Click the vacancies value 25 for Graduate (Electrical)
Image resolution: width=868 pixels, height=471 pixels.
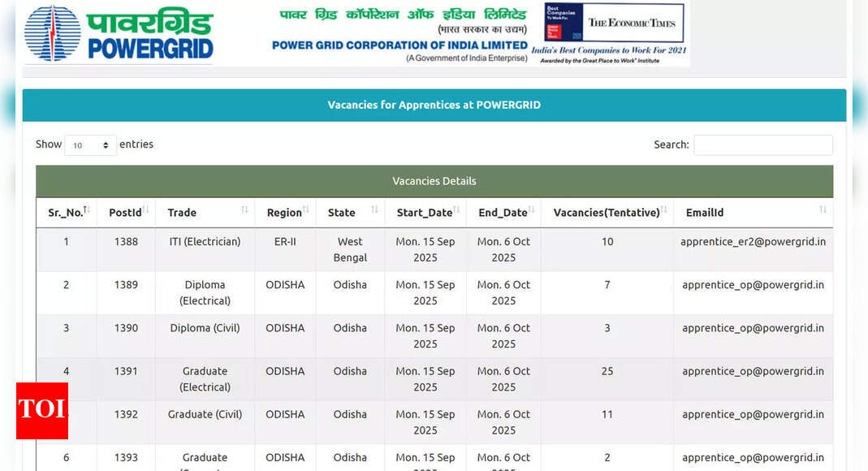point(607,371)
